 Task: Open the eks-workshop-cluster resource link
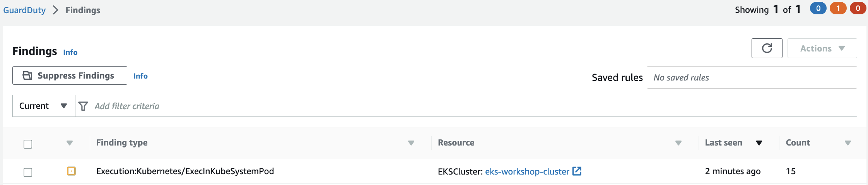click(527, 171)
